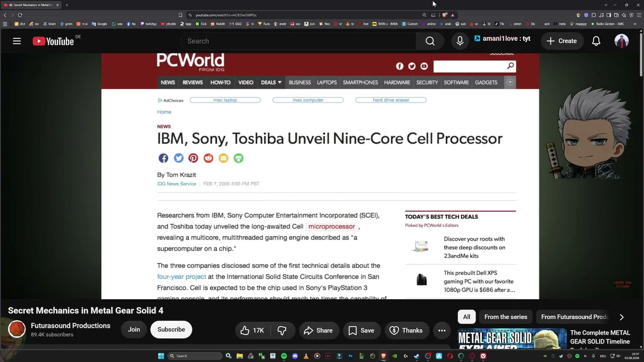
Task: Open the Google bookmark
Action: 100,24
